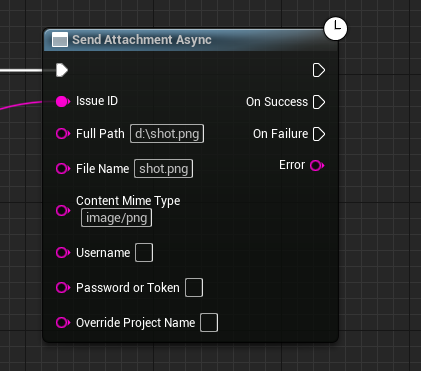Click the Override Project Name pin
The width and height of the screenshot is (421, 371).
click(x=63, y=322)
